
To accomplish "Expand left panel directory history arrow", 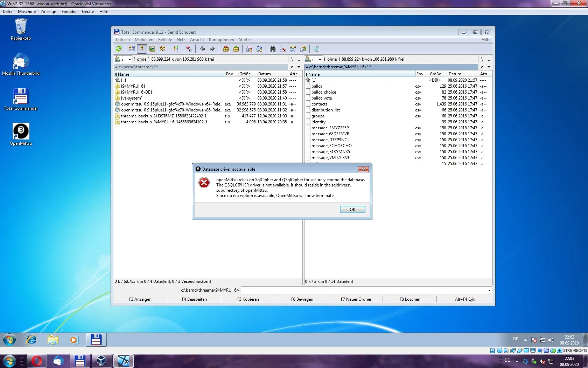I will [x=299, y=67].
